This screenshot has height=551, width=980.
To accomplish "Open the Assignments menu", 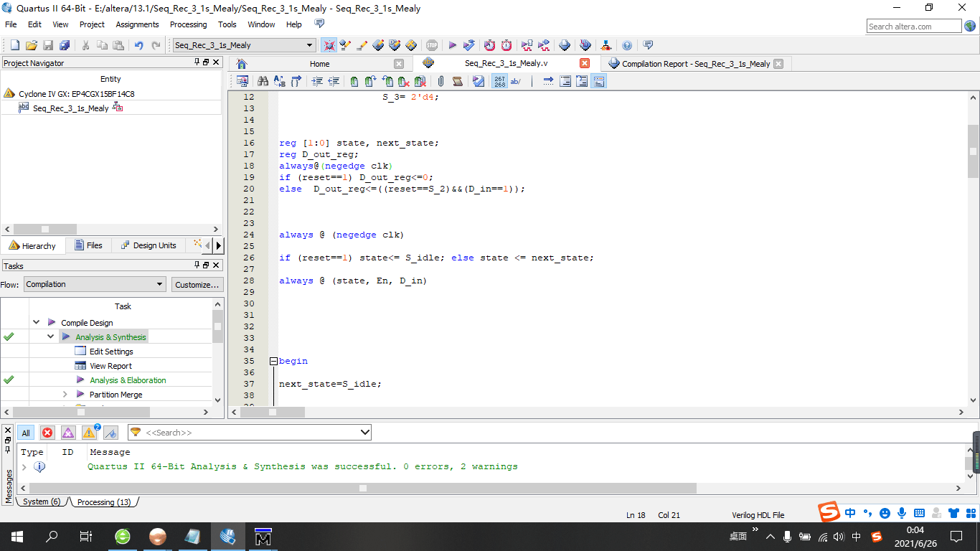I will 137,24.
